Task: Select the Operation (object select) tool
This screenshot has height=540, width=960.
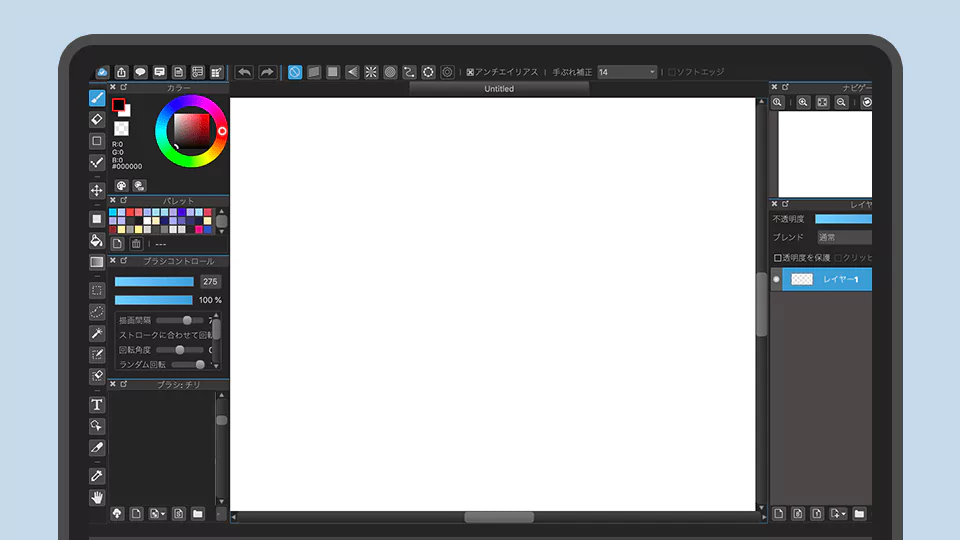Action: pos(97,426)
